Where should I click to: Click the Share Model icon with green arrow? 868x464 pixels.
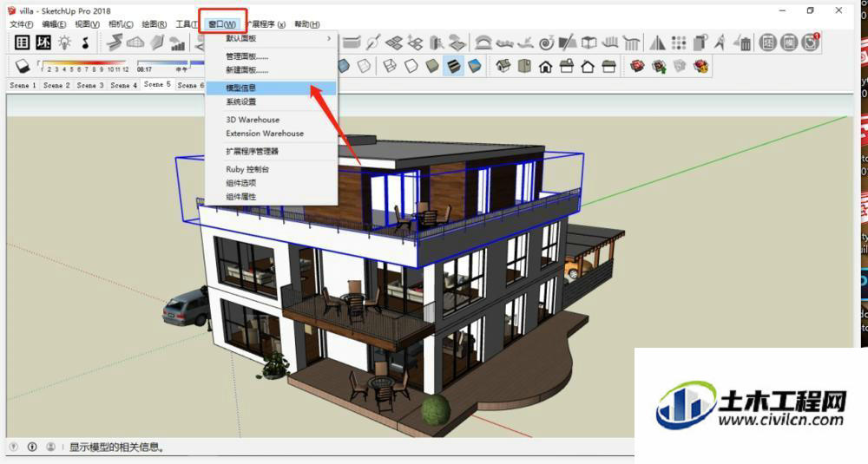point(659,67)
